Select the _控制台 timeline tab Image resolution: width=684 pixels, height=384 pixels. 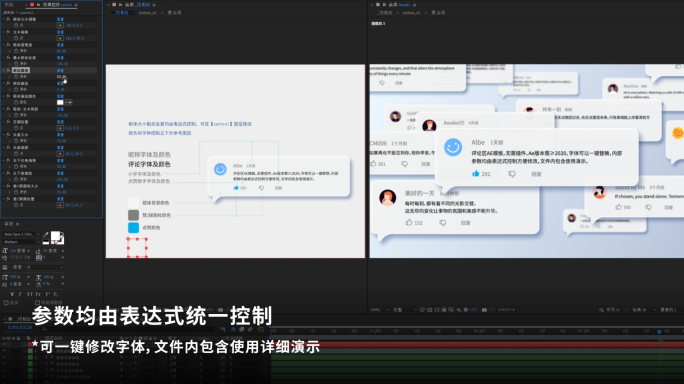tap(24, 319)
